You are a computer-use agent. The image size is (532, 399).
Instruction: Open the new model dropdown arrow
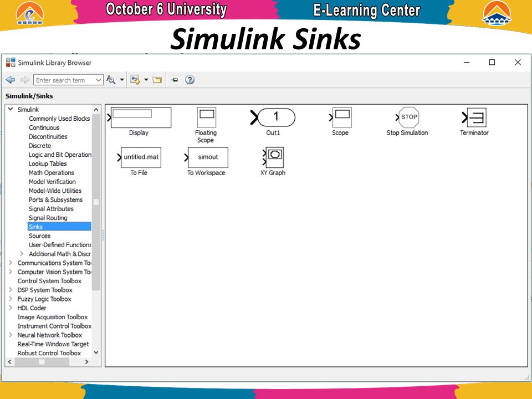click(146, 80)
